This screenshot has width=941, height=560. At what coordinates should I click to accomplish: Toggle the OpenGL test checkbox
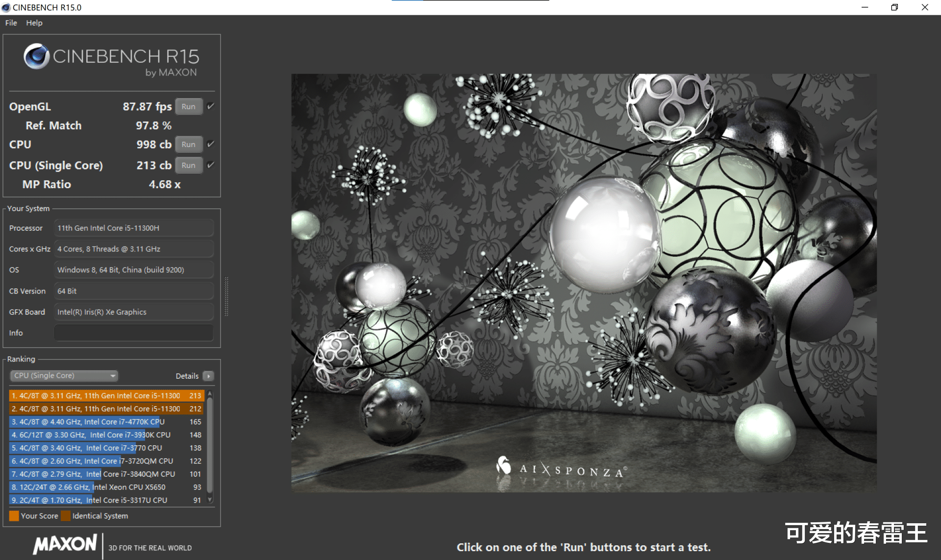point(211,106)
